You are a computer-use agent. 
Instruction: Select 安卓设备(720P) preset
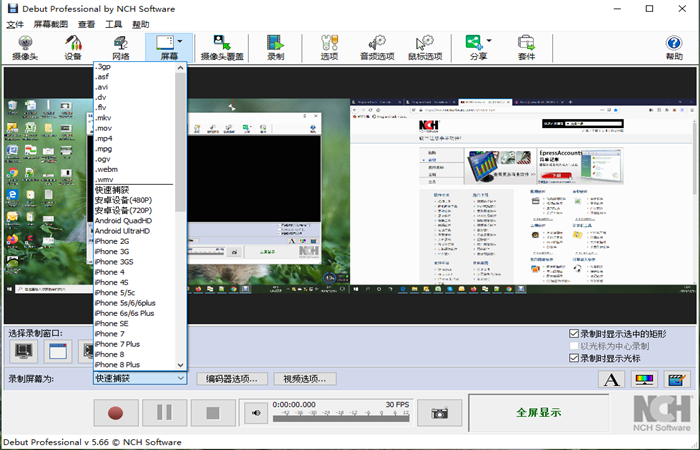click(134, 210)
